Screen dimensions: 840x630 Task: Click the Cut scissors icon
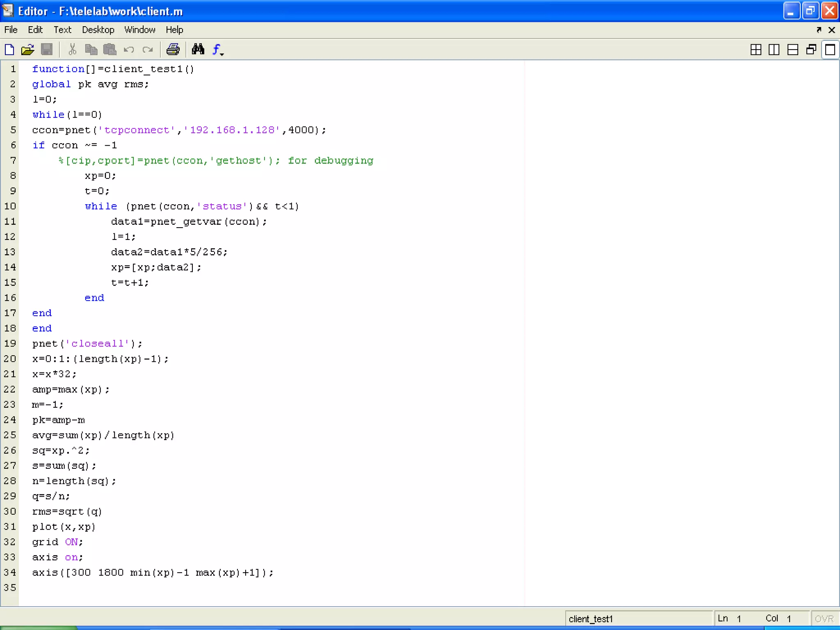tap(72, 50)
